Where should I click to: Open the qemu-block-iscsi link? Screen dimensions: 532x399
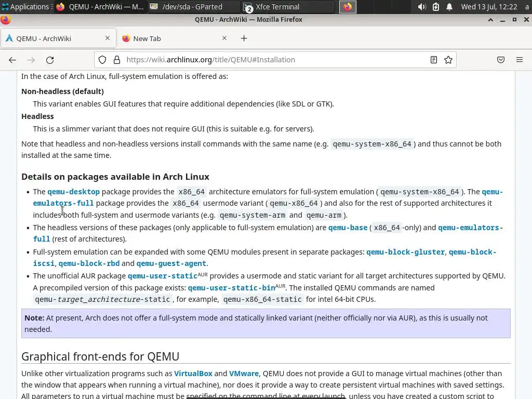472,252
